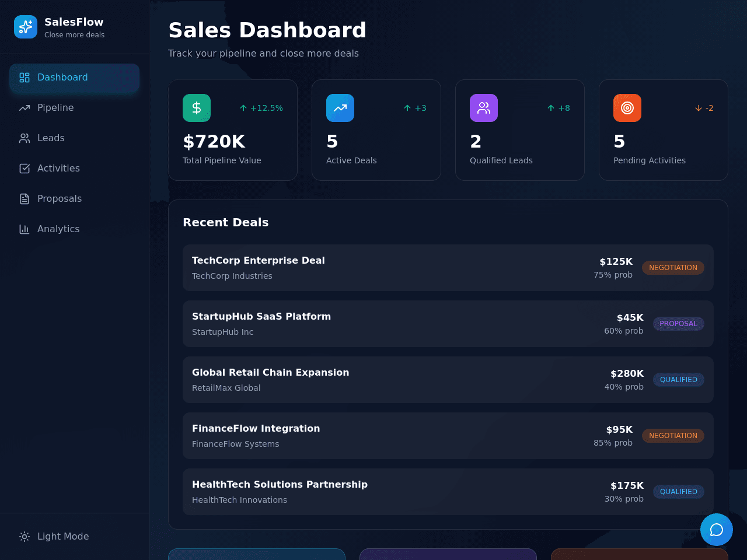This screenshot has width=747, height=560.
Task: Click the Proposals document icon
Action: (25, 199)
